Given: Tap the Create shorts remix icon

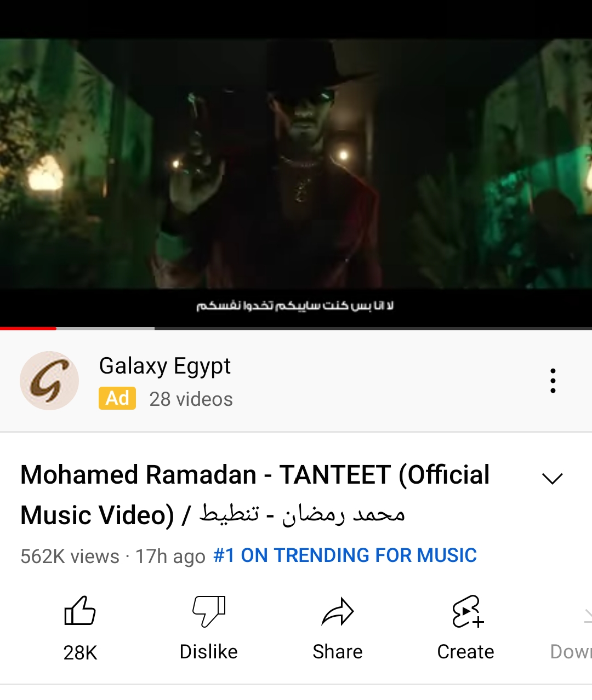Looking at the screenshot, I should 468,611.
